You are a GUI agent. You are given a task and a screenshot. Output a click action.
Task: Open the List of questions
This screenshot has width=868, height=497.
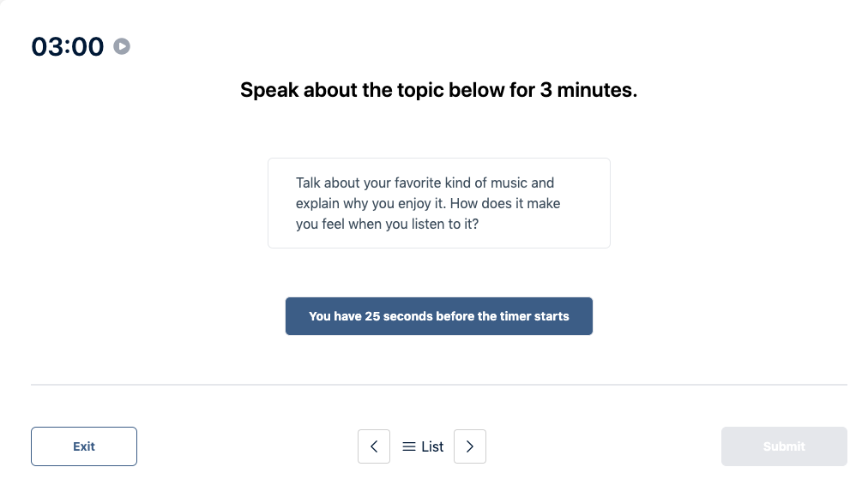coord(422,446)
